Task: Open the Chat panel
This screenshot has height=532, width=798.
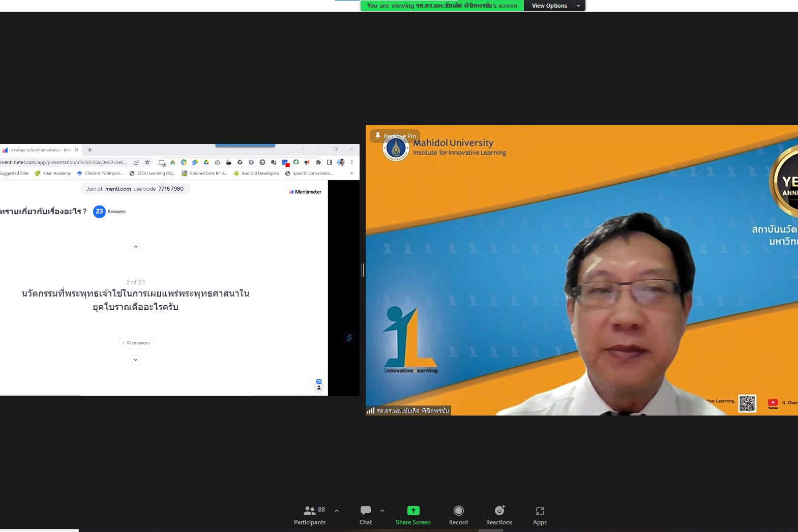Action: tap(365, 515)
